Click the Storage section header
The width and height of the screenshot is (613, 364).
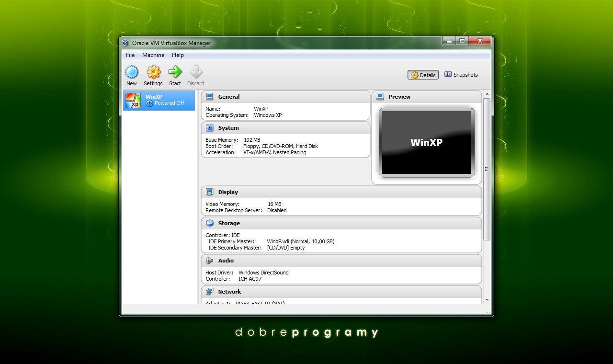(341, 223)
